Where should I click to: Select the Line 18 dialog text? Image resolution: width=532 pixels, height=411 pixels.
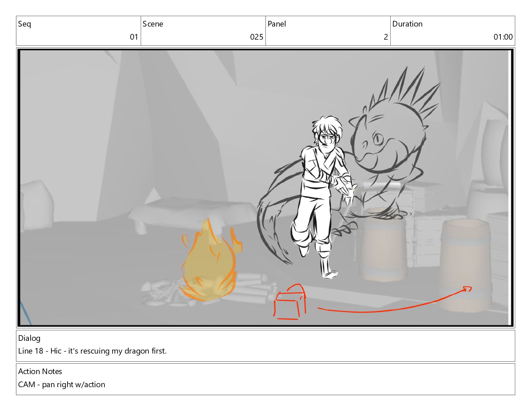pyautogui.click(x=92, y=351)
